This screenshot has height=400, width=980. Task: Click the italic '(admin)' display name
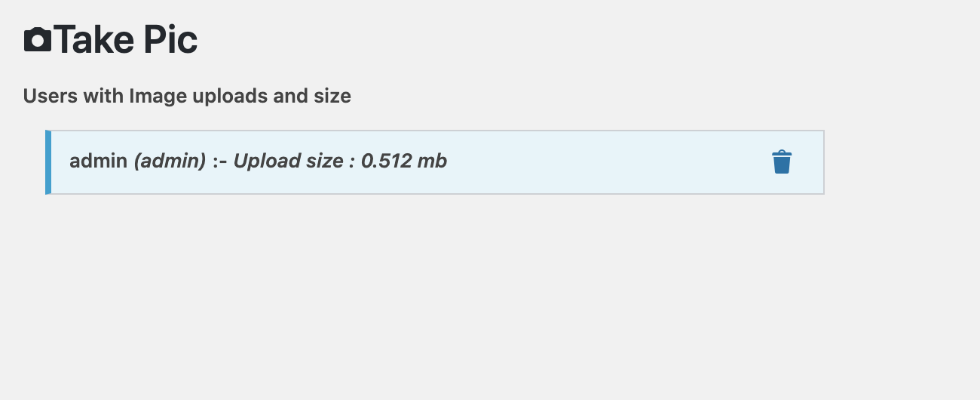(x=170, y=161)
